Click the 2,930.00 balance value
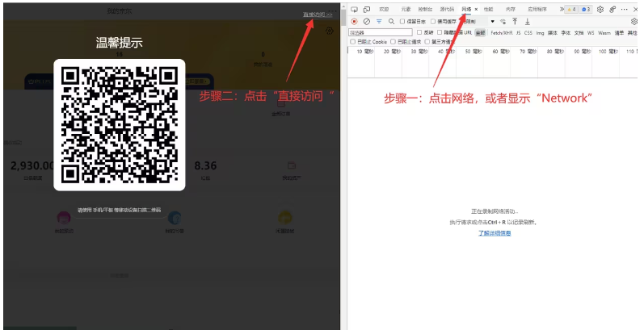This screenshot has height=330, width=644. pos(32,165)
